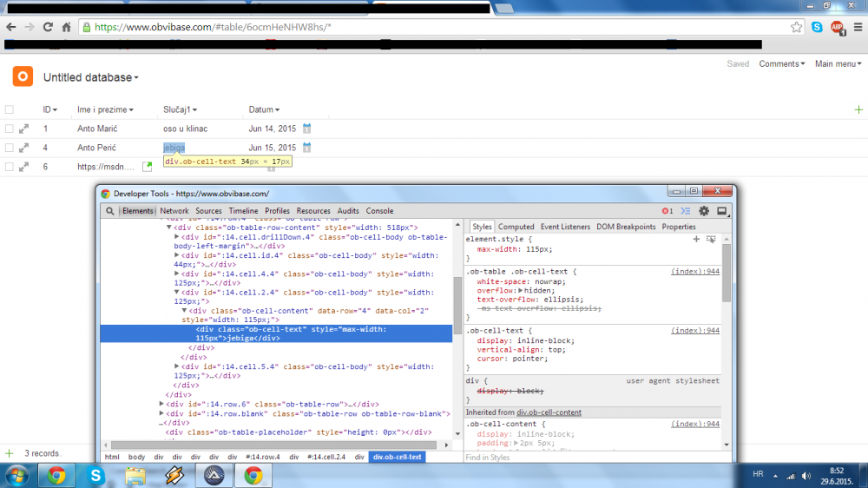
Task: Click div.ob-cell-content inherited-from link
Action: tap(549, 412)
